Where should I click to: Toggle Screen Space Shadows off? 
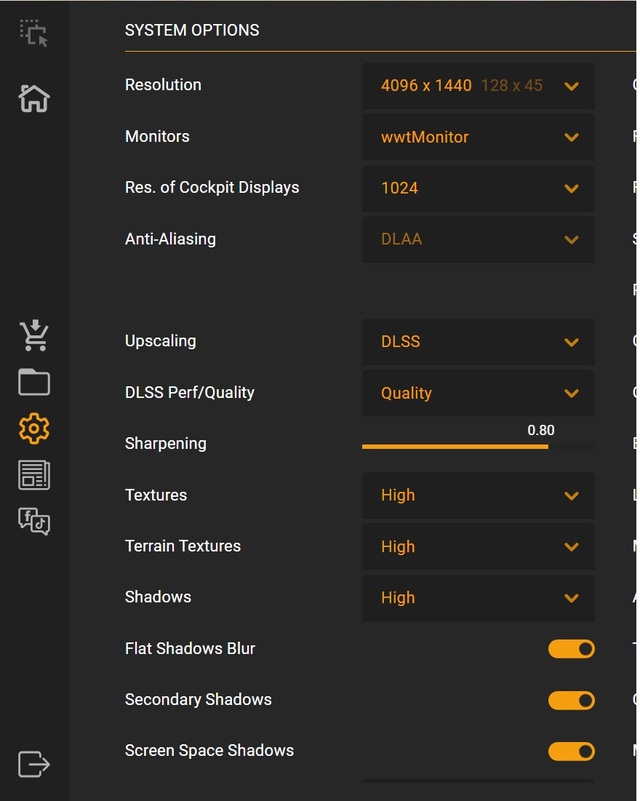point(571,751)
